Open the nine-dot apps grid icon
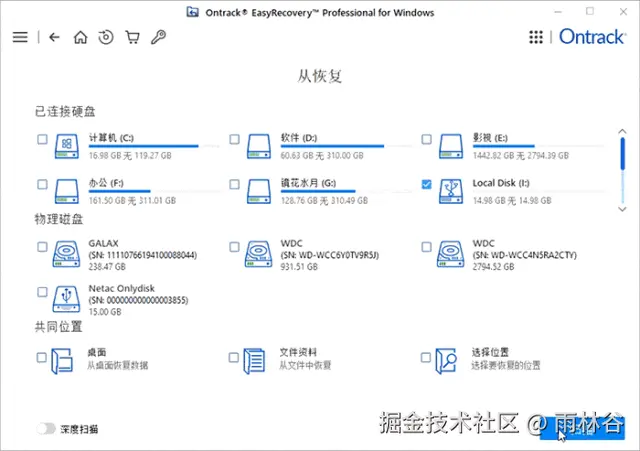The image size is (640, 451). (x=536, y=37)
